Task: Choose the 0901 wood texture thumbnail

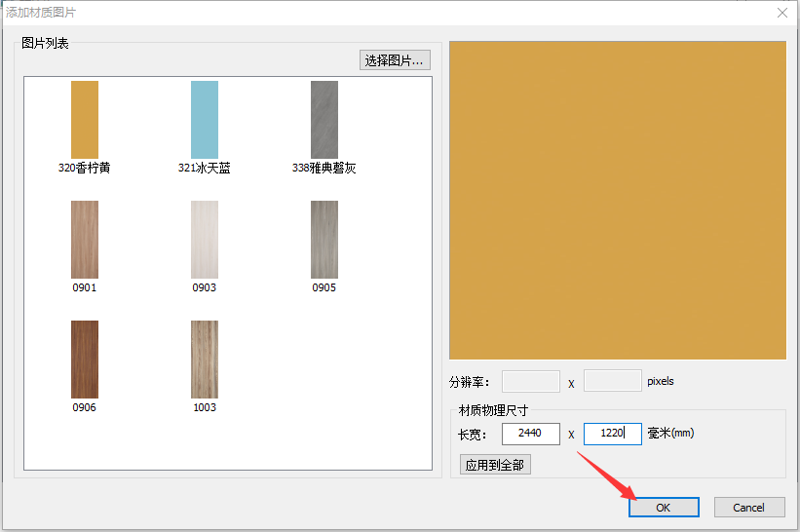Action: tap(85, 240)
